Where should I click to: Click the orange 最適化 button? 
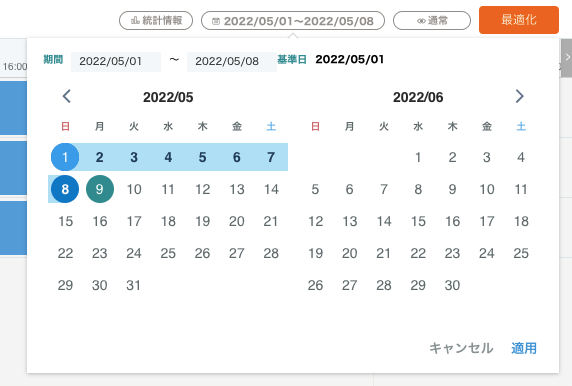click(x=519, y=20)
